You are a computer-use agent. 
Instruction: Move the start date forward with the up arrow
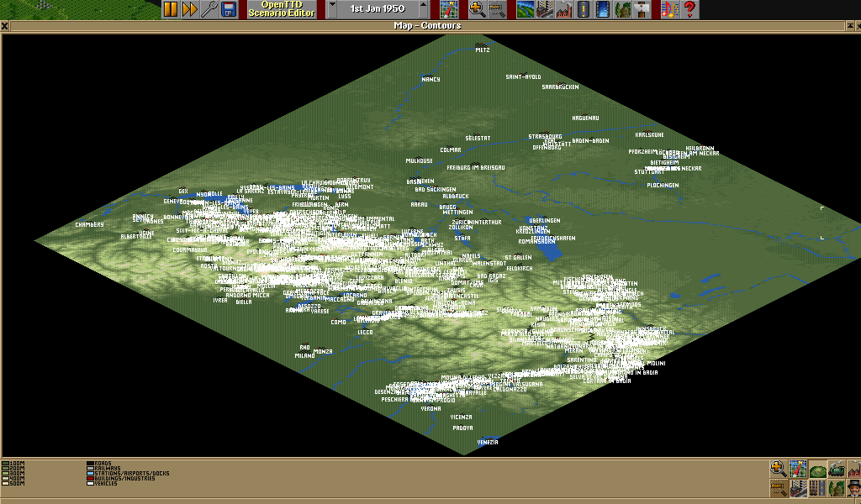pyautogui.click(x=424, y=9)
